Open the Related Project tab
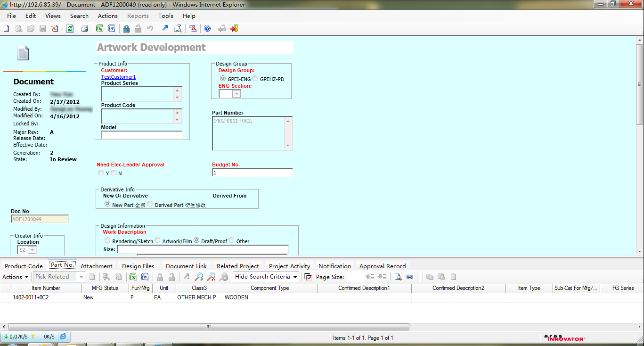644x346 pixels. 238,266
